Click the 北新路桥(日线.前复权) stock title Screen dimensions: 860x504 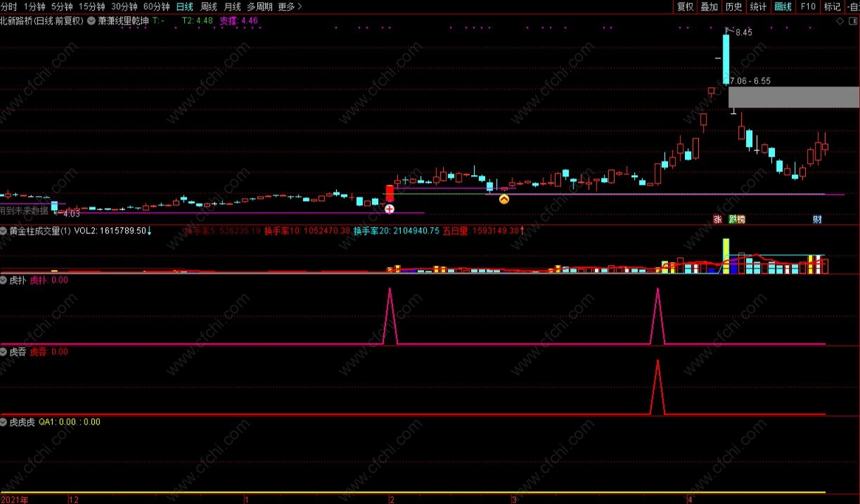pyautogui.click(x=41, y=20)
